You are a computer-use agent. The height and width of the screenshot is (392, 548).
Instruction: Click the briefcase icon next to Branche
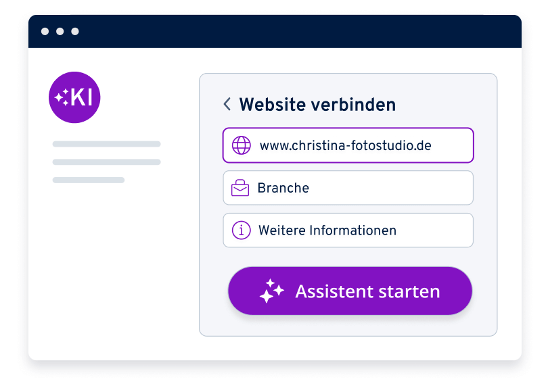pyautogui.click(x=240, y=188)
